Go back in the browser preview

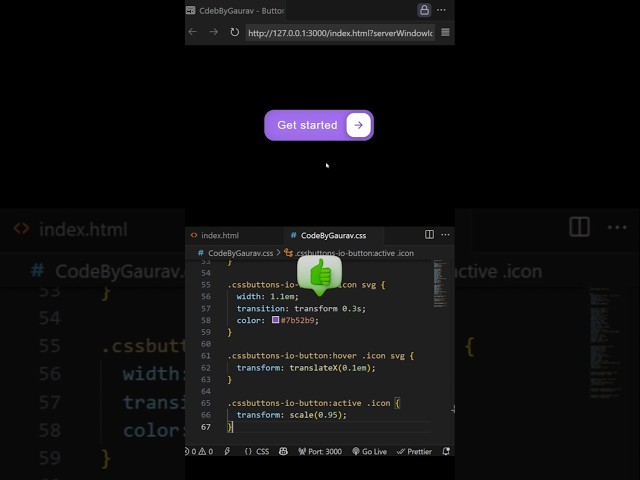(193, 32)
